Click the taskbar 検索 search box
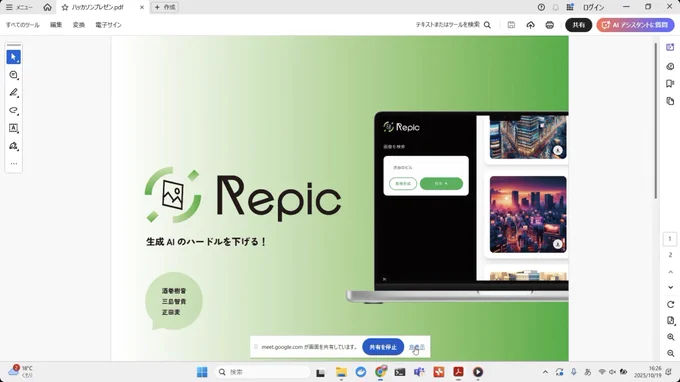The height and width of the screenshot is (382, 680). pos(262,372)
